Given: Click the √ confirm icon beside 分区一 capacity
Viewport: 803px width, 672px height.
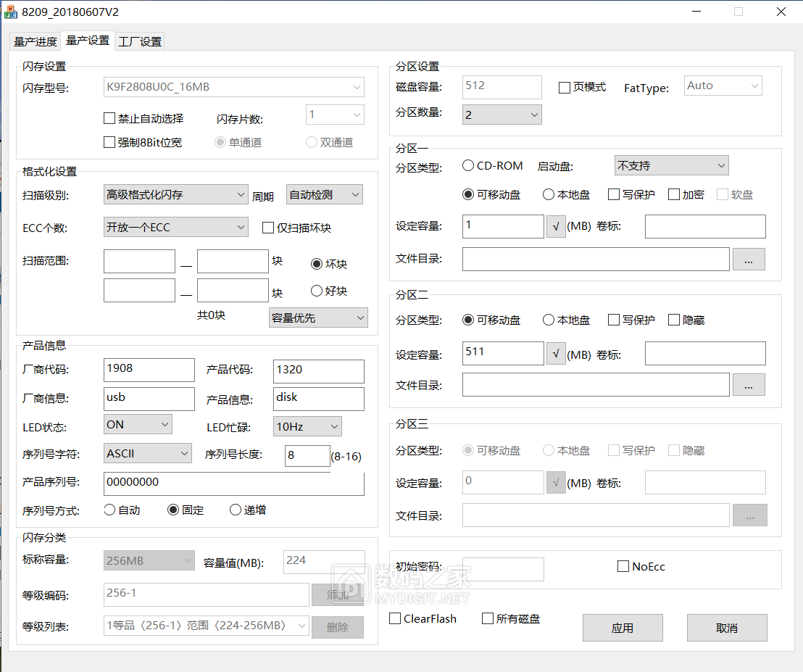Looking at the screenshot, I should pyautogui.click(x=556, y=226).
